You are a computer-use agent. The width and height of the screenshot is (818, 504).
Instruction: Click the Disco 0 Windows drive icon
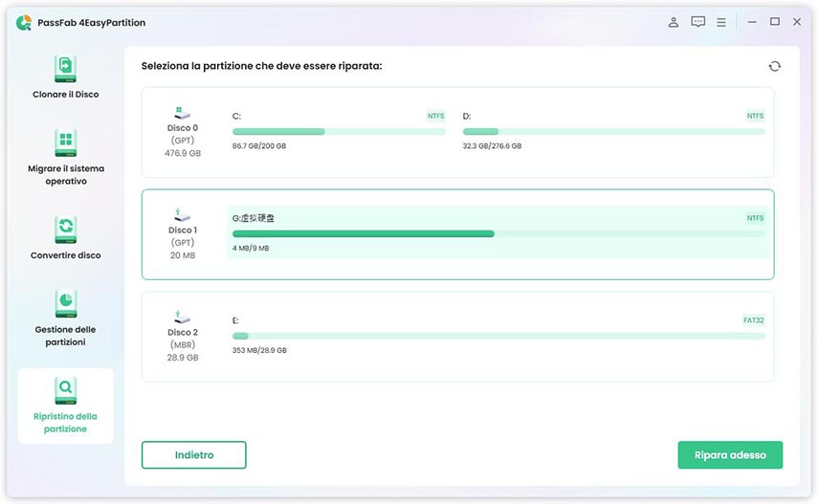182,112
